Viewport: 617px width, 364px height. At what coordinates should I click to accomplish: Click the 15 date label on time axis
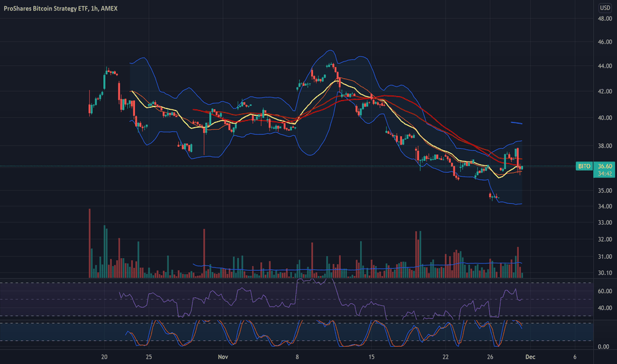point(371,357)
